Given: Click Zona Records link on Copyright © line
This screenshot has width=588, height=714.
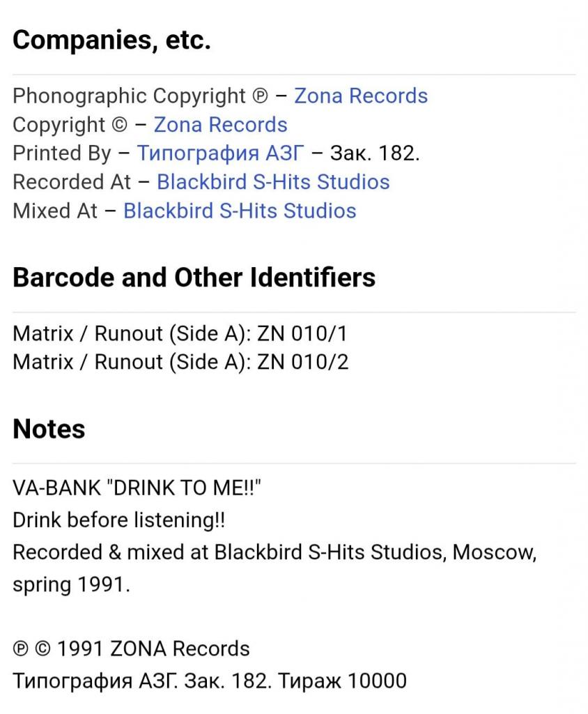Looking at the screenshot, I should click(220, 125).
